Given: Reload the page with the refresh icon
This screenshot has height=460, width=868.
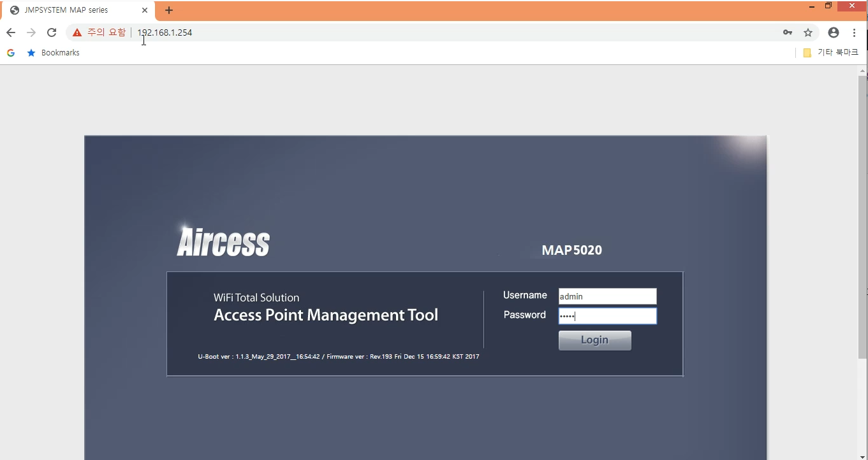Looking at the screenshot, I should 52,32.
